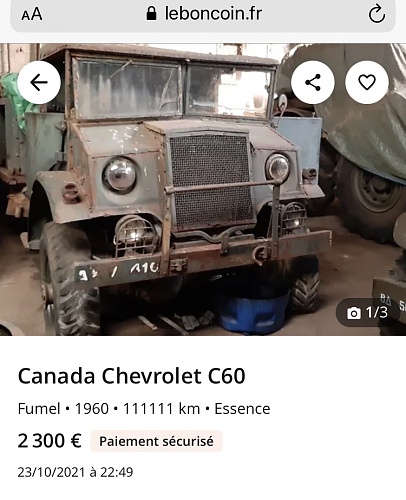The height and width of the screenshot is (500, 406).
Task: Click the 1960 year detail
Action: (x=92, y=409)
